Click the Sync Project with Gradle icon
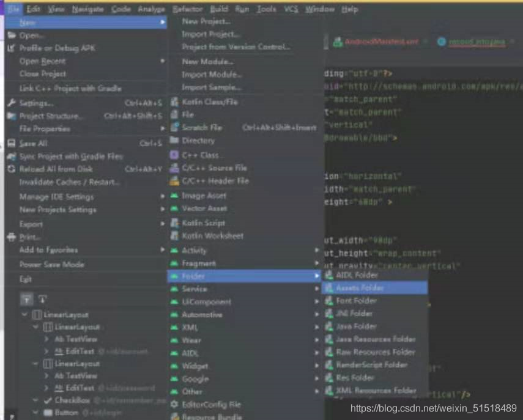Viewport: 523px width, 420px height. click(x=12, y=157)
